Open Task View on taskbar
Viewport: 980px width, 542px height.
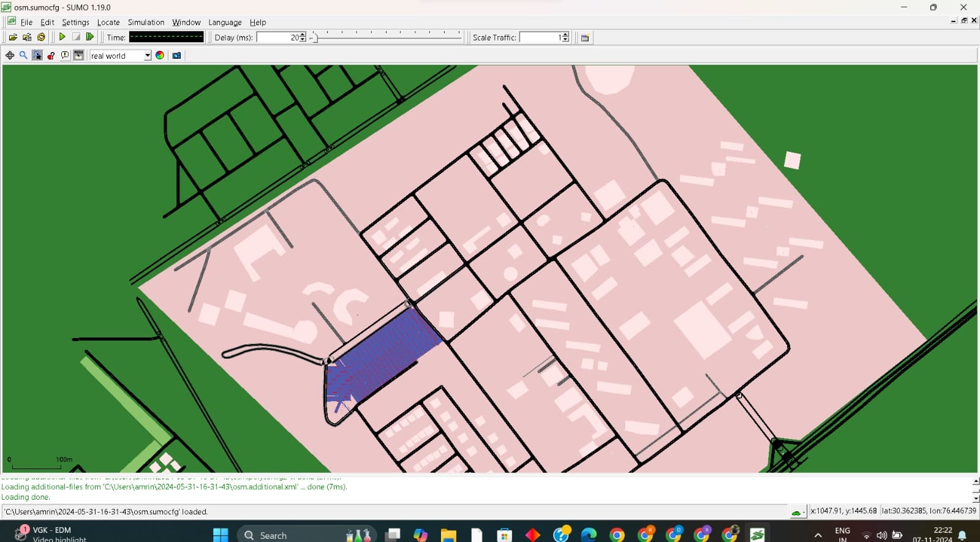click(393, 535)
